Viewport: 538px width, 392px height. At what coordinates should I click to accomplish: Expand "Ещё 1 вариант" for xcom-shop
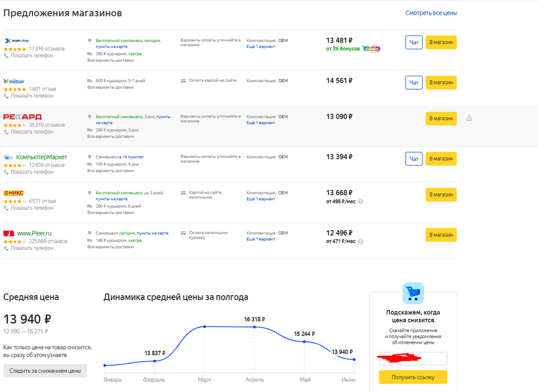click(x=261, y=47)
